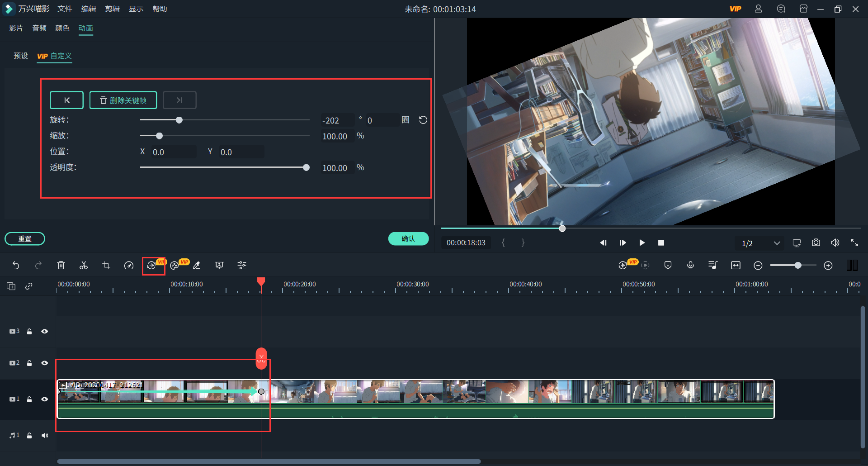This screenshot has width=868, height=466.
Task: Click the undo arrow in toolbar
Action: tap(16, 266)
